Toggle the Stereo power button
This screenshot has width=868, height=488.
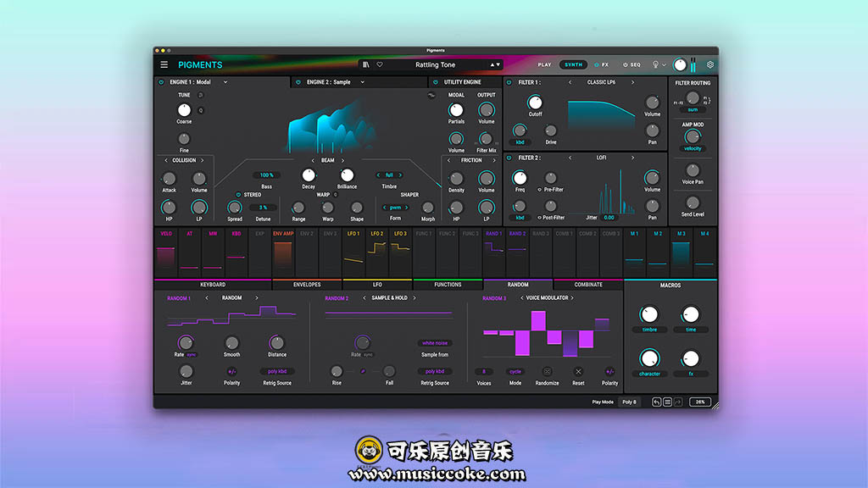point(238,195)
